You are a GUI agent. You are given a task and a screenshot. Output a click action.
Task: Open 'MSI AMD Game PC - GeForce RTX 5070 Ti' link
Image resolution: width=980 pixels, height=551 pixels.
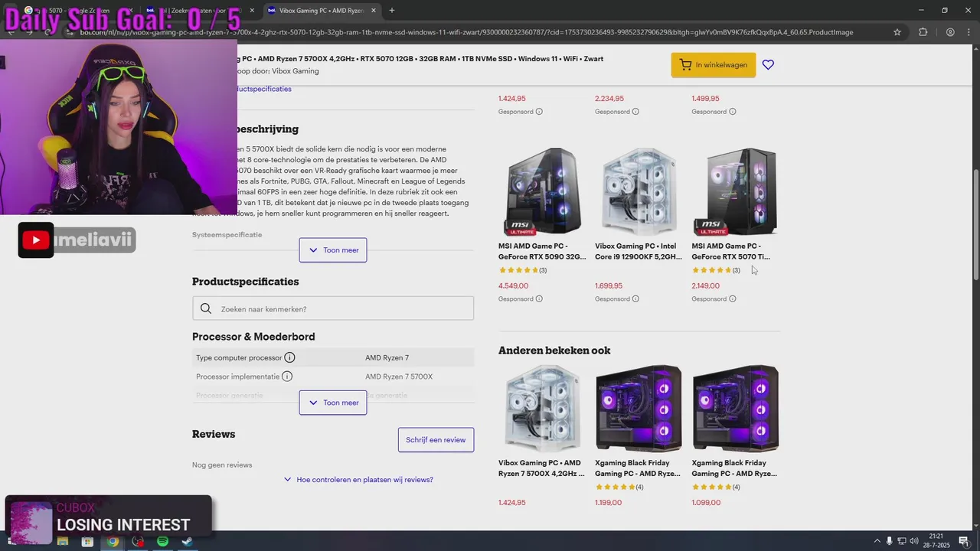click(731, 251)
